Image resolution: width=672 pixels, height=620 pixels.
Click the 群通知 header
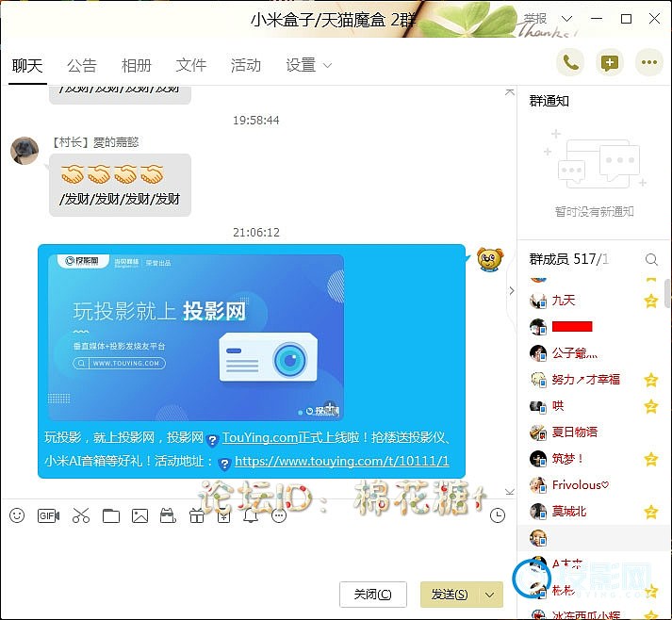click(x=549, y=101)
